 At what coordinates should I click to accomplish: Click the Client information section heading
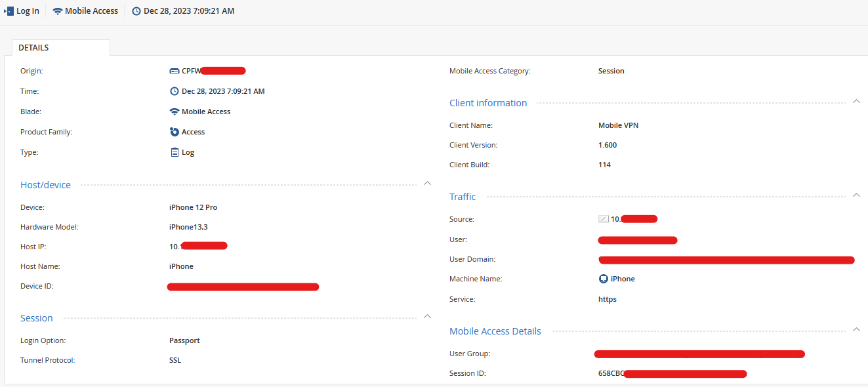click(x=488, y=103)
